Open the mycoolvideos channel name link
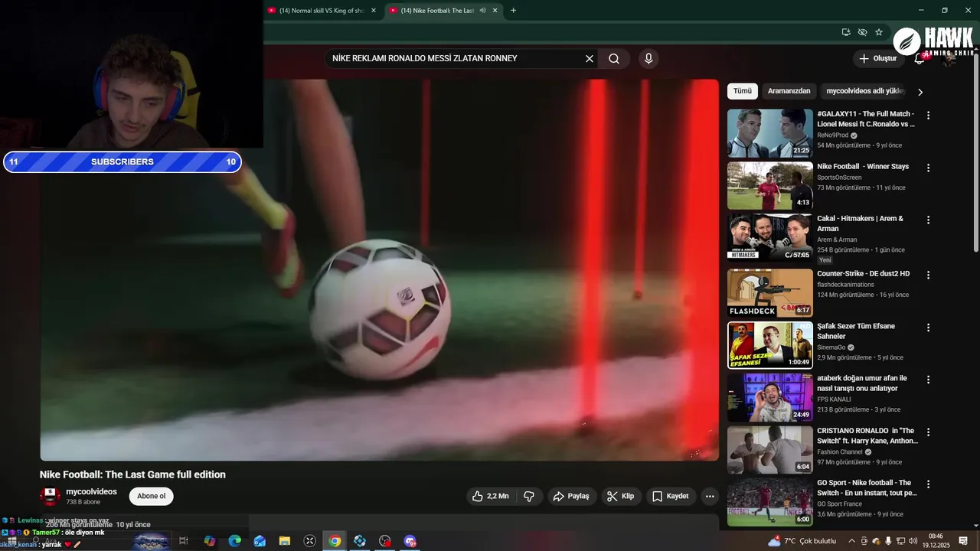The image size is (980, 551). pyautogui.click(x=92, y=491)
